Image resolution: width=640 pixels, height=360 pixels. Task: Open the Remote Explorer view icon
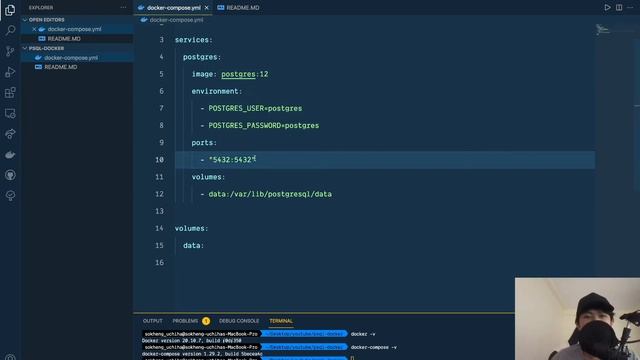coord(10,113)
